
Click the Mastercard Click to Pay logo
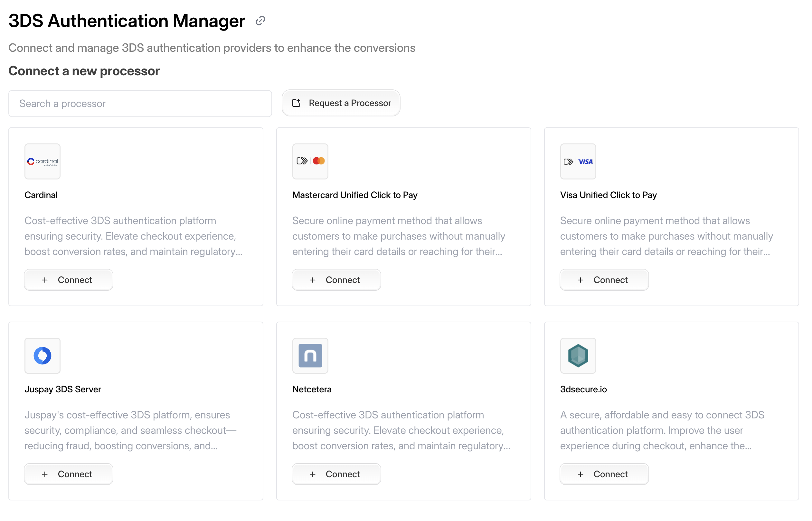[310, 161]
